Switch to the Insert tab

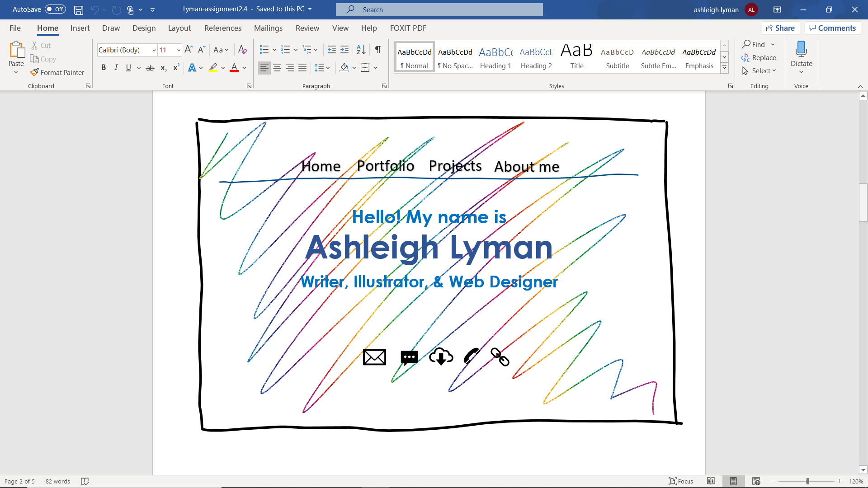point(80,28)
